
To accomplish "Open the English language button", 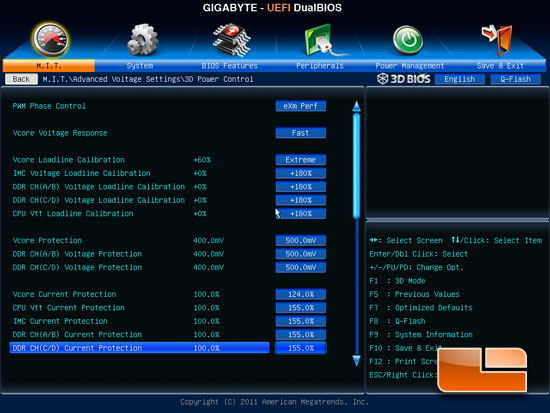I will tap(460, 79).
